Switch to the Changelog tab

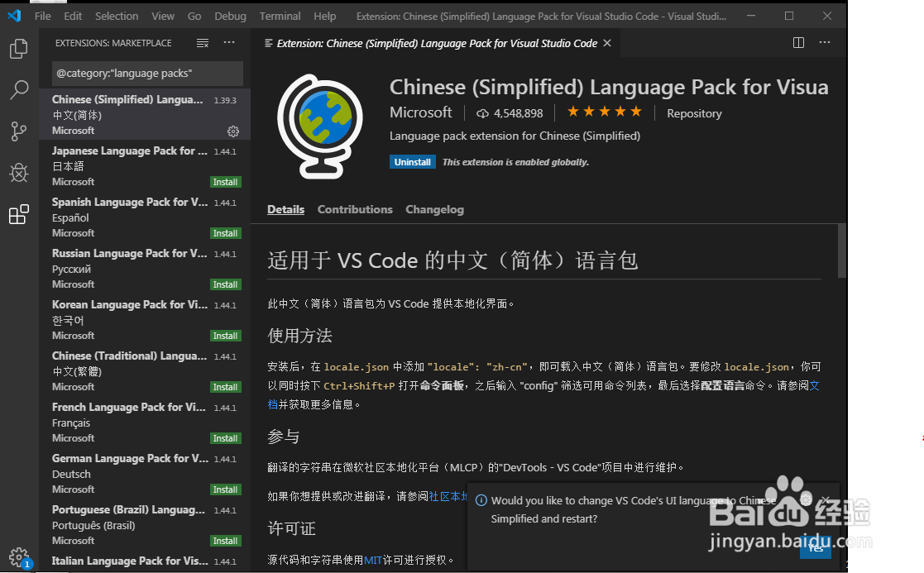coord(434,209)
